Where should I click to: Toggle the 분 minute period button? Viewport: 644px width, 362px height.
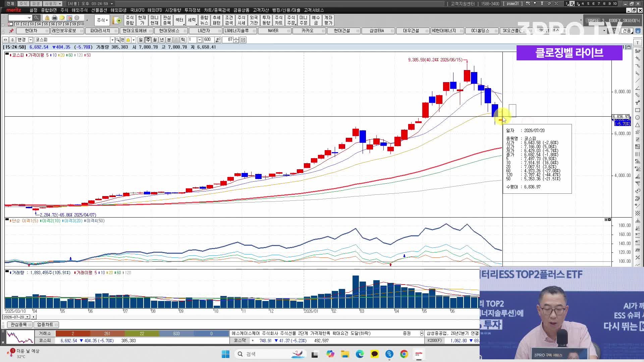pos(169,40)
